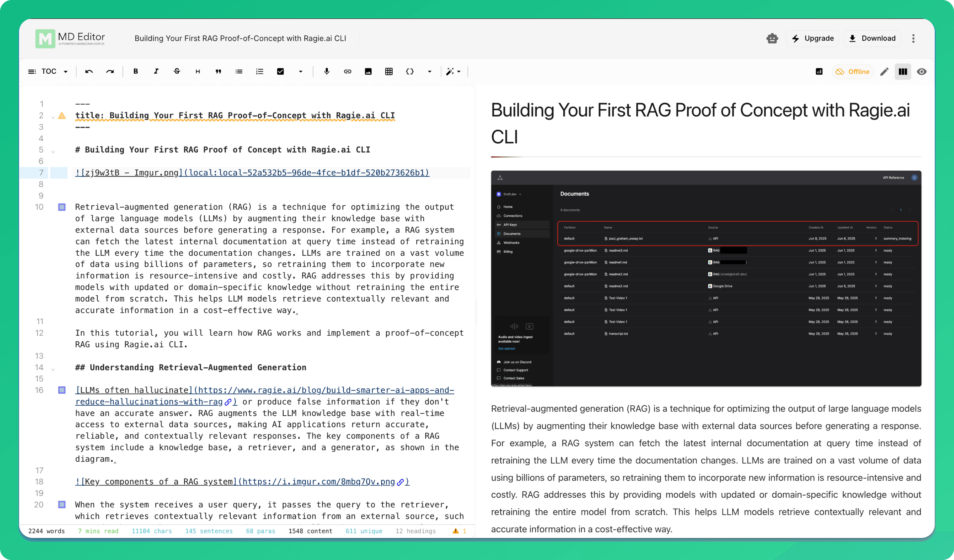The image size is (954, 560).
Task: Click the warning count in status bar
Action: coord(459,531)
